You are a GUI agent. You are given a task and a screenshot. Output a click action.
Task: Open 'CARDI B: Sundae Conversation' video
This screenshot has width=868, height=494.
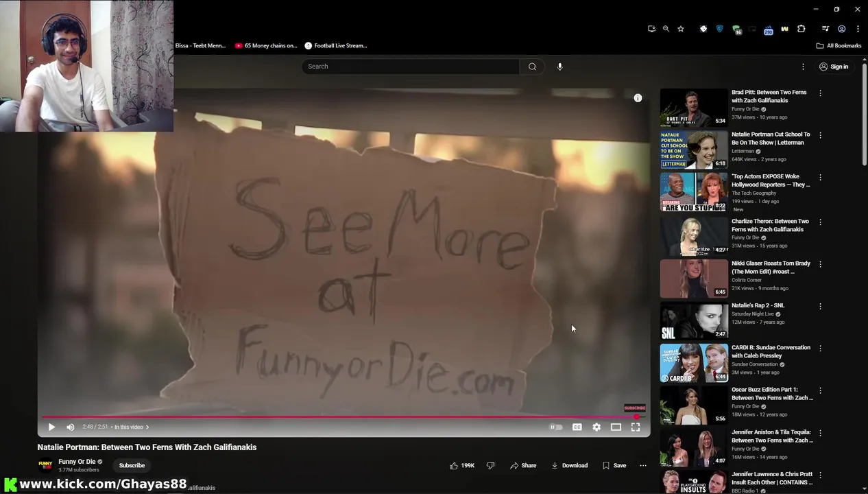[x=771, y=351]
